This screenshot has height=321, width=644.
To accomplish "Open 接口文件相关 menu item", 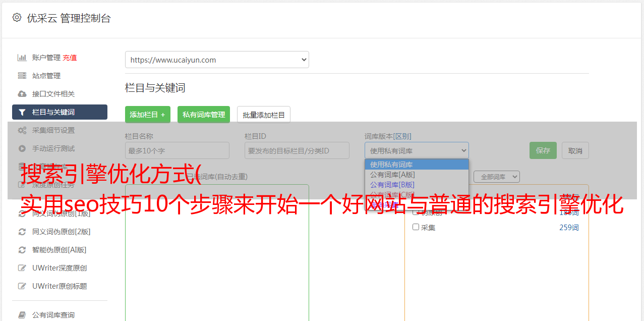I will click(x=53, y=94).
